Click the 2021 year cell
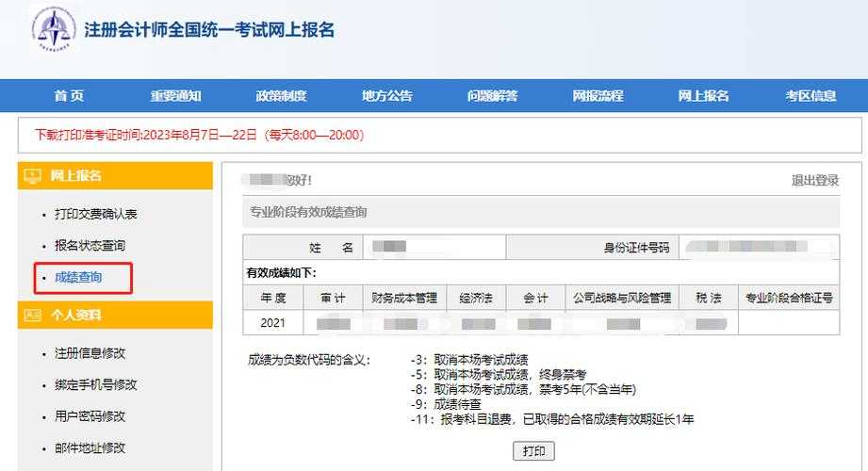This screenshot has height=471, width=868. click(273, 323)
